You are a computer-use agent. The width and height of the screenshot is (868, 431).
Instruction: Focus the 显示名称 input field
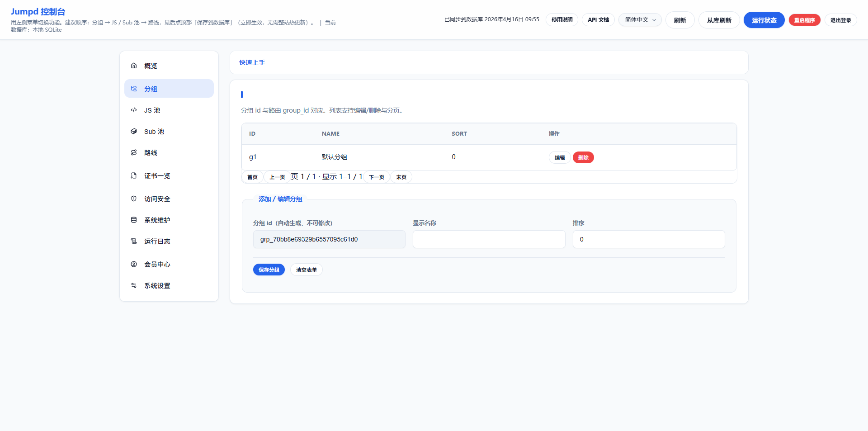coord(489,239)
